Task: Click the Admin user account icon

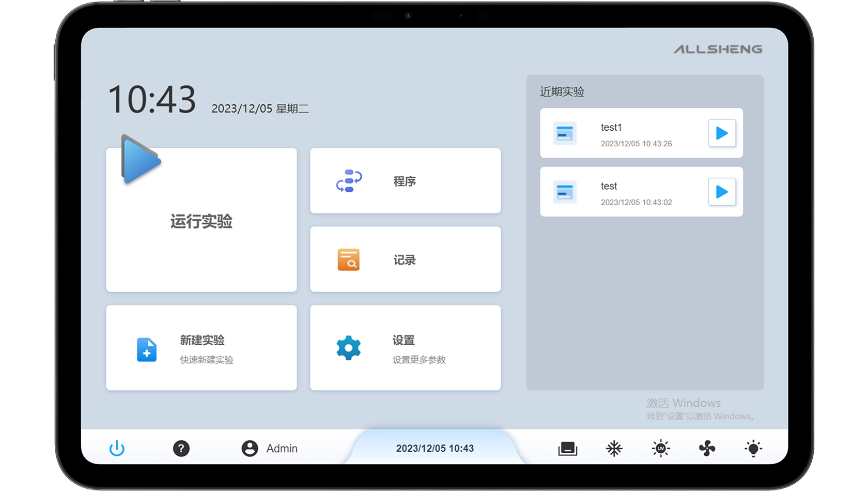Action: [251, 448]
